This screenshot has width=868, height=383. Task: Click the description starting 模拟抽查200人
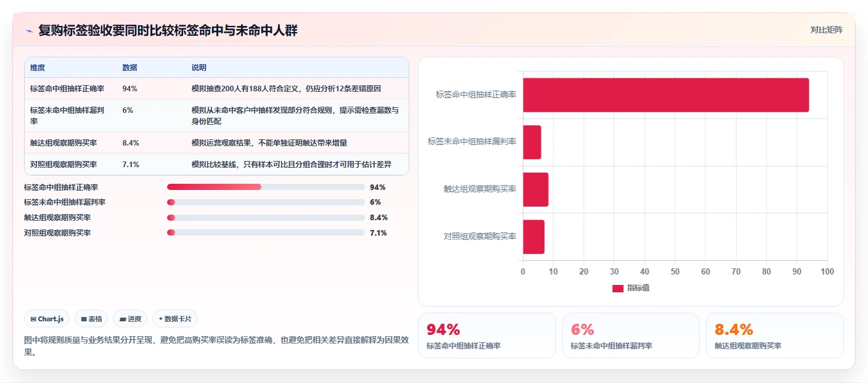point(286,88)
